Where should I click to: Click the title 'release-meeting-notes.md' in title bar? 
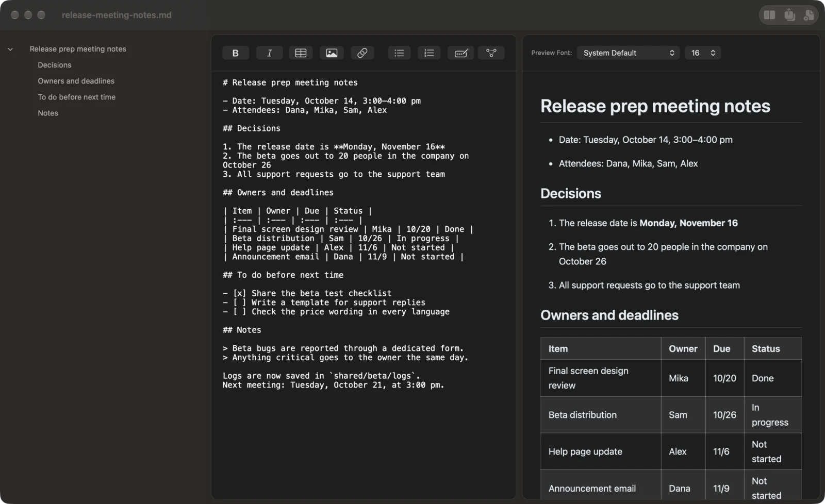coord(117,15)
